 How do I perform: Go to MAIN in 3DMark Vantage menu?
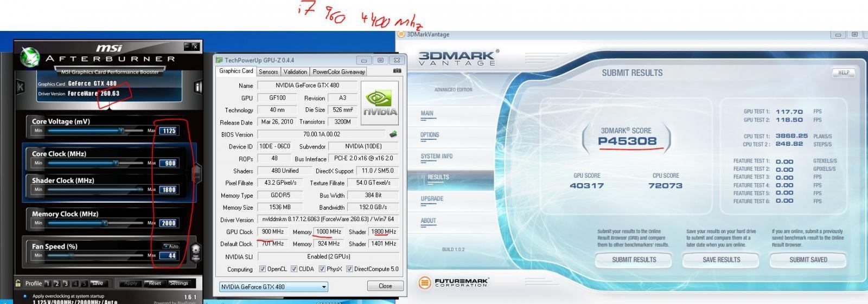pos(427,114)
